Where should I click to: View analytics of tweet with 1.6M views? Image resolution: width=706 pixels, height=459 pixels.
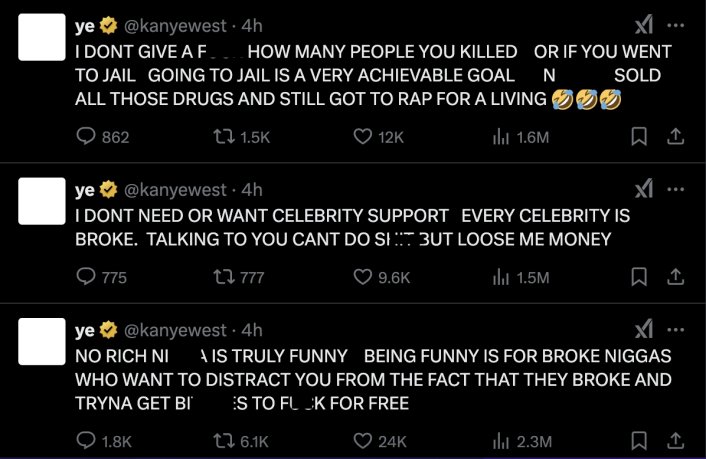[x=501, y=137]
